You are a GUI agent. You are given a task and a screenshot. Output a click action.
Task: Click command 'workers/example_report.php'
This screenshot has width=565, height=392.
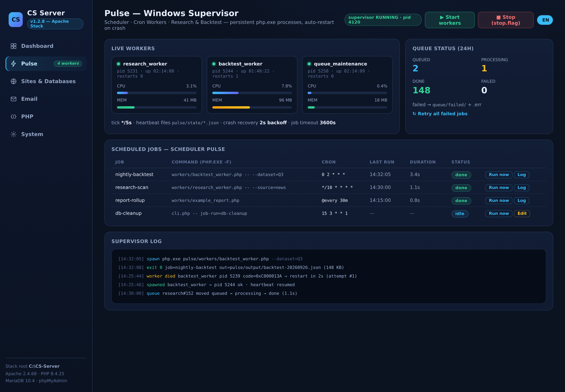(x=205, y=201)
